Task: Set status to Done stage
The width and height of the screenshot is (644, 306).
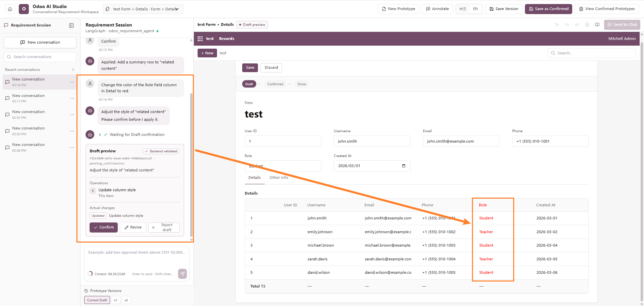Action: pos(302,84)
